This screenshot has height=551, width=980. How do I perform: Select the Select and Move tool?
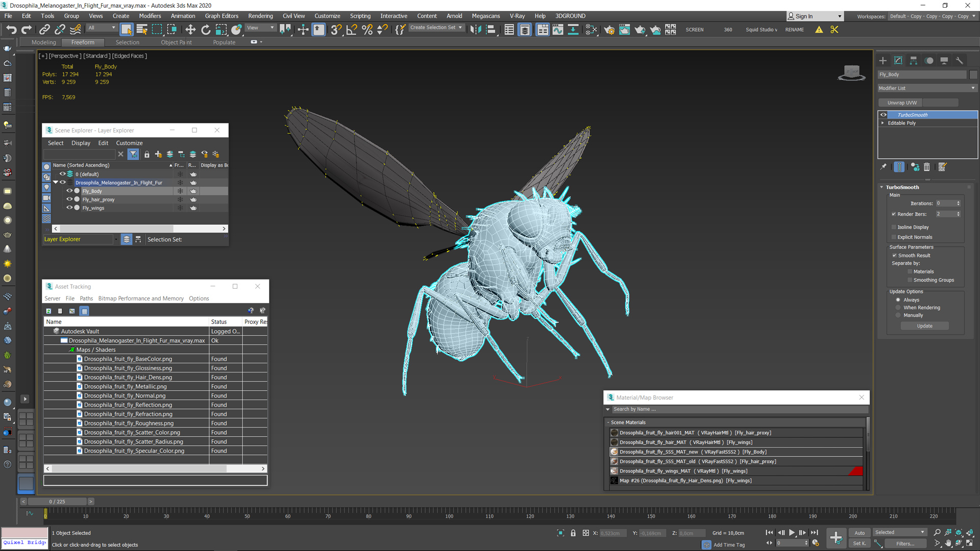coord(190,29)
